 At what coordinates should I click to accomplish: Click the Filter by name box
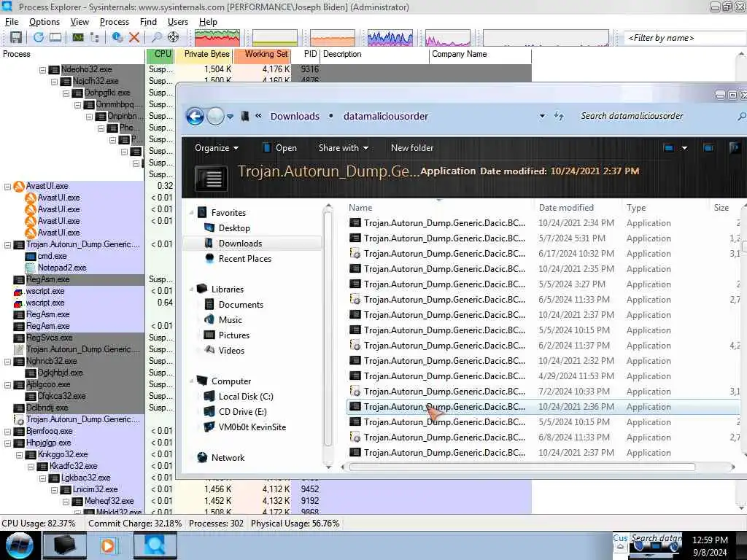pos(685,38)
